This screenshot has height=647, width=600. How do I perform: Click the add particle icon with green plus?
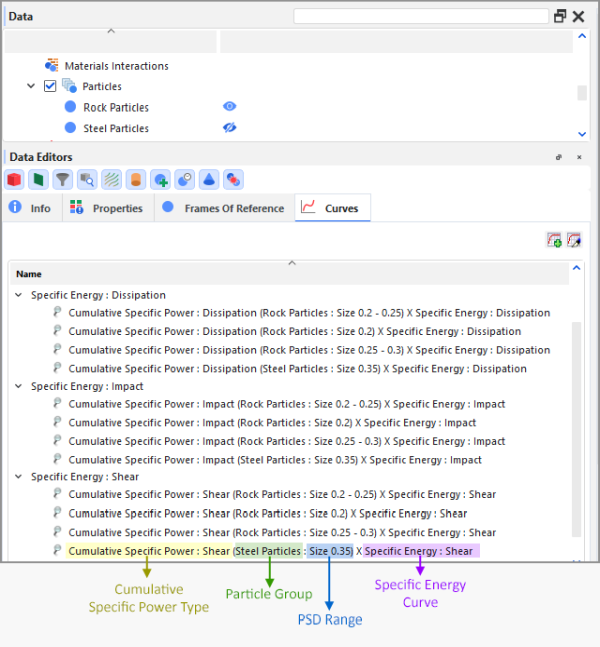(160, 180)
